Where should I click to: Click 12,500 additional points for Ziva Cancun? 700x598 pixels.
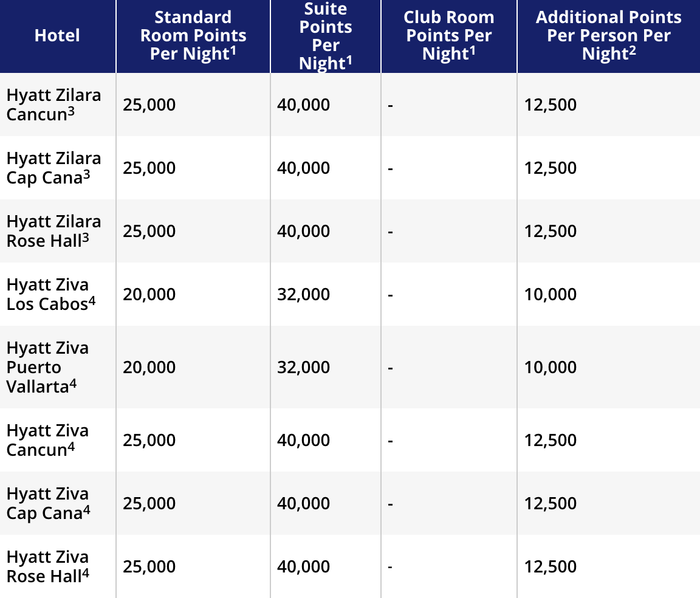pyautogui.click(x=551, y=441)
